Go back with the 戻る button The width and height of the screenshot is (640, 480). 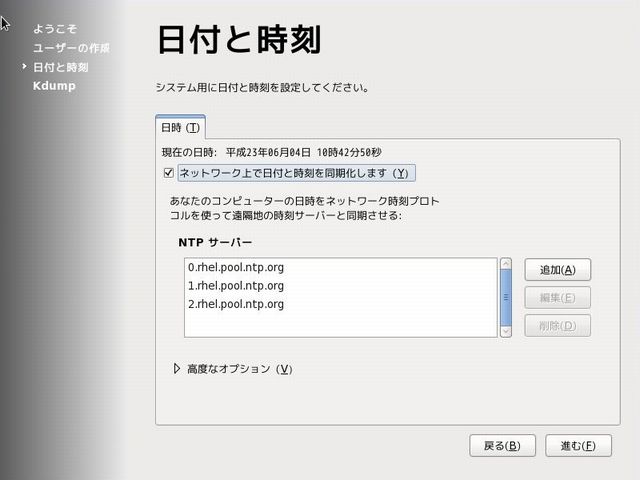[x=502, y=445]
